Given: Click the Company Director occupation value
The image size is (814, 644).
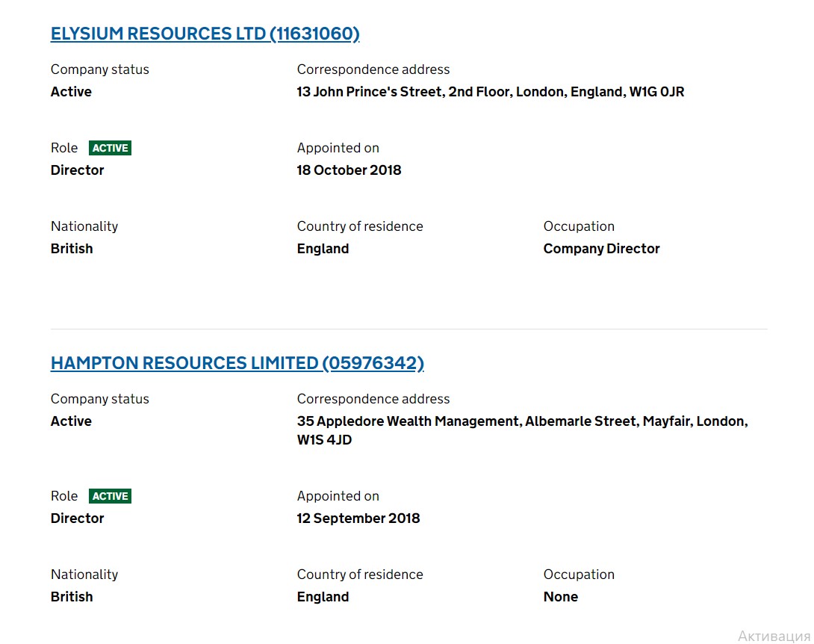Looking at the screenshot, I should click(601, 249).
